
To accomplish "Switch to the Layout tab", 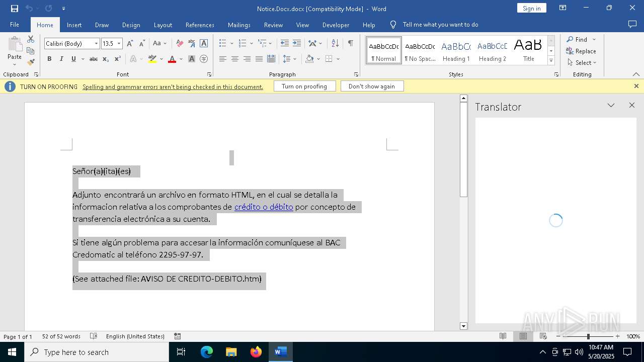I will [x=163, y=25].
